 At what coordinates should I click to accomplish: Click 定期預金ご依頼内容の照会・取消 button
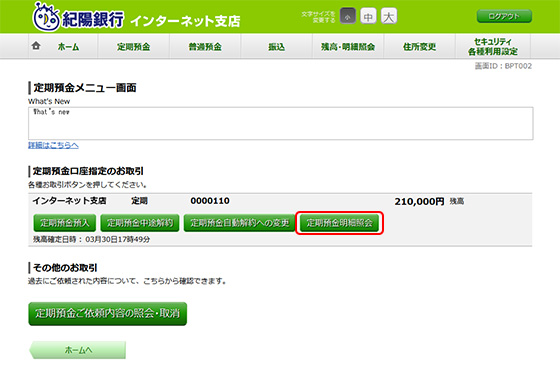108,314
